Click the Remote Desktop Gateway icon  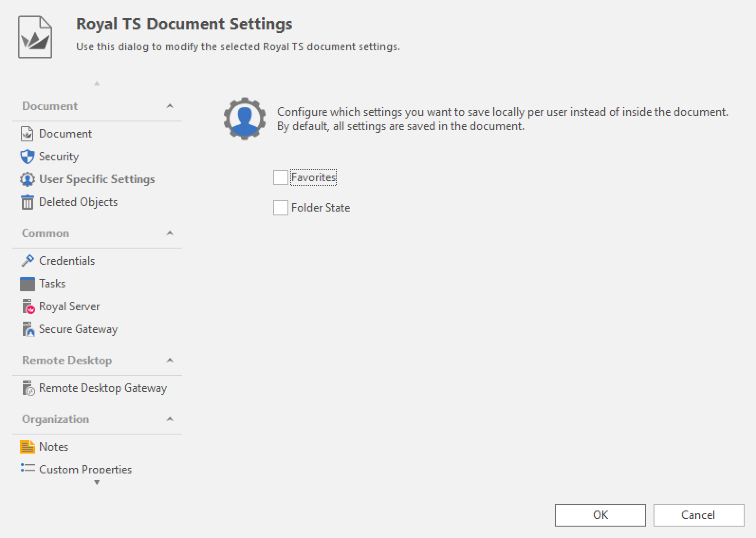click(x=28, y=389)
